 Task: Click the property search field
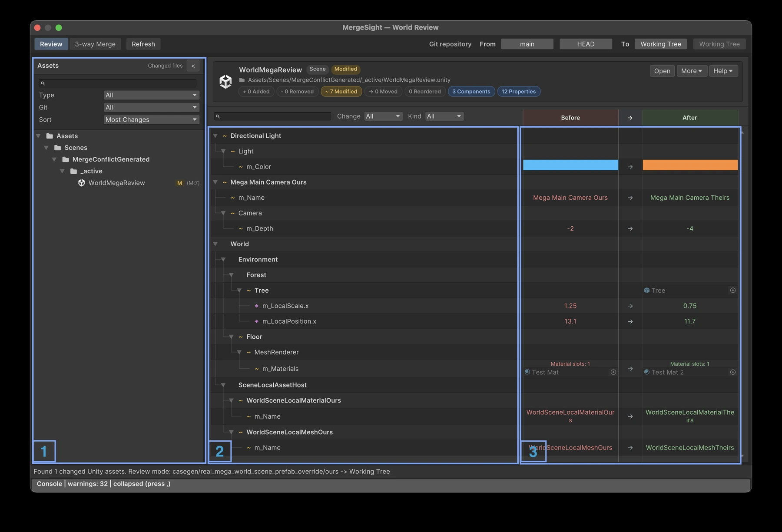[x=272, y=116]
